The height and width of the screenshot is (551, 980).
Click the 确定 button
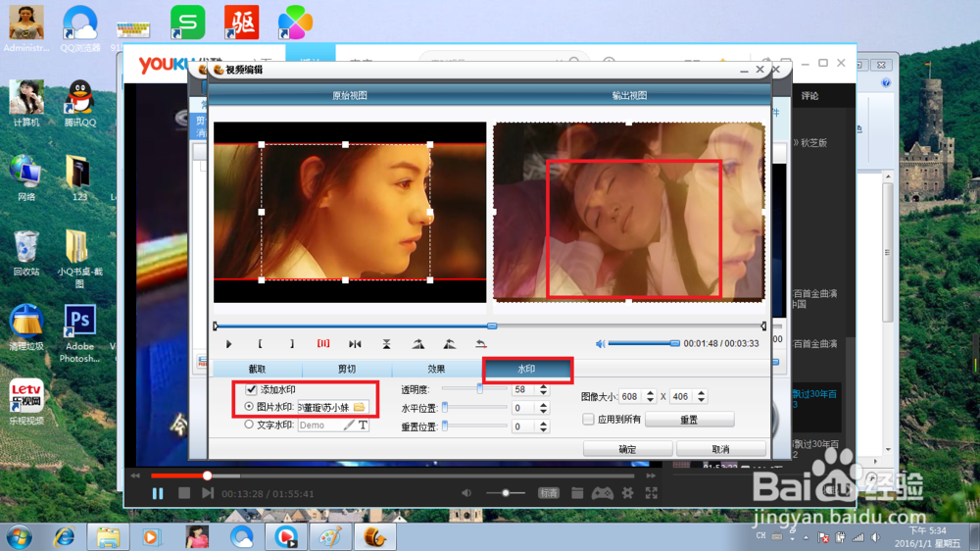coord(627,449)
